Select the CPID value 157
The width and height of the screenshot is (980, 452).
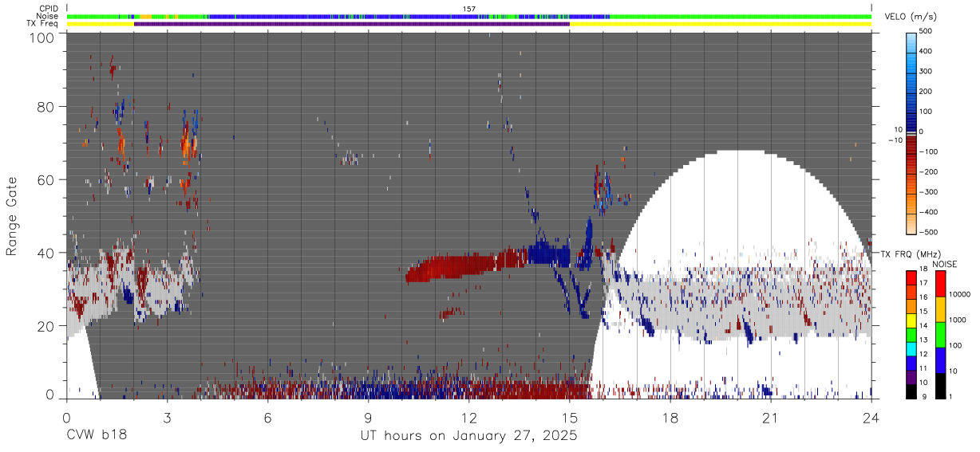click(x=469, y=9)
